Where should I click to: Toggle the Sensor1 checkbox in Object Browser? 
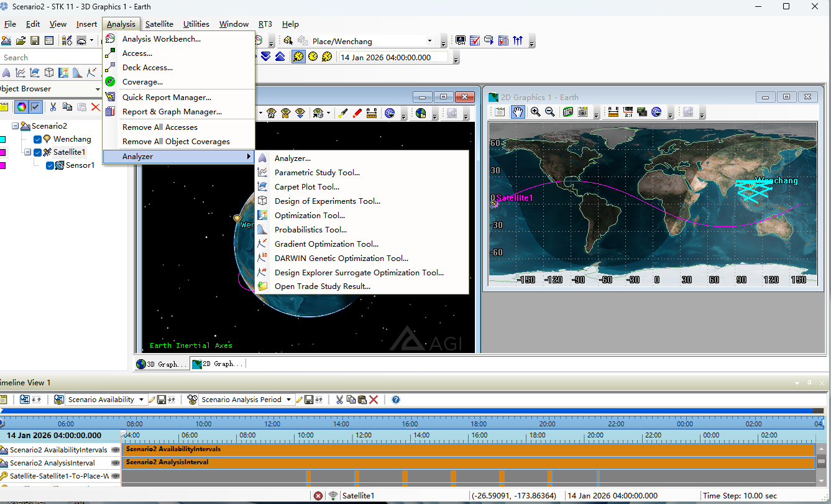point(50,165)
